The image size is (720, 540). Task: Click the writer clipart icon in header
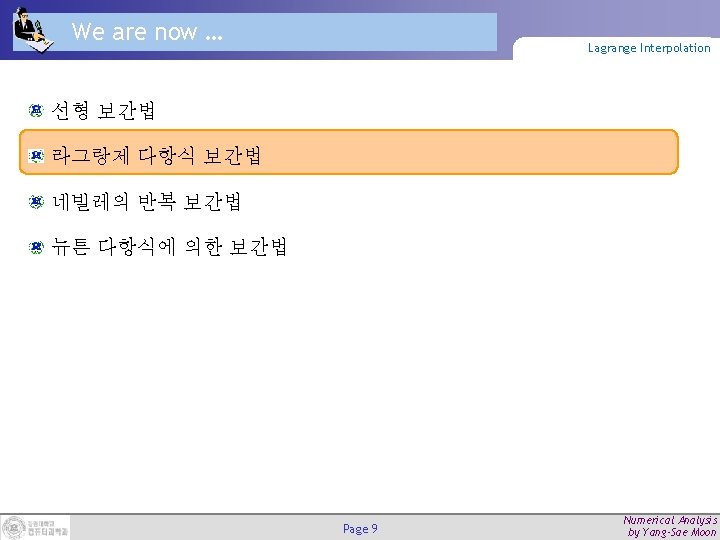tap(33, 29)
